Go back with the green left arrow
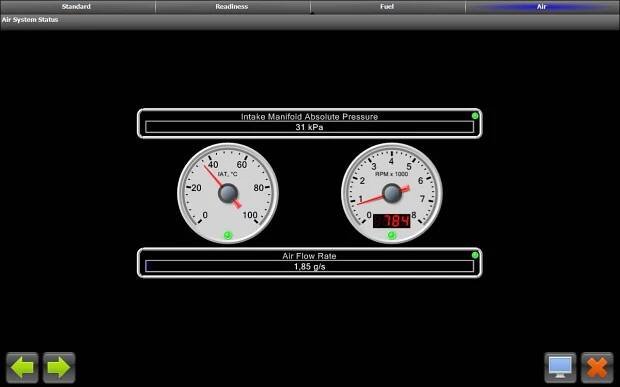Image resolution: width=620 pixels, height=387 pixels. [22, 368]
